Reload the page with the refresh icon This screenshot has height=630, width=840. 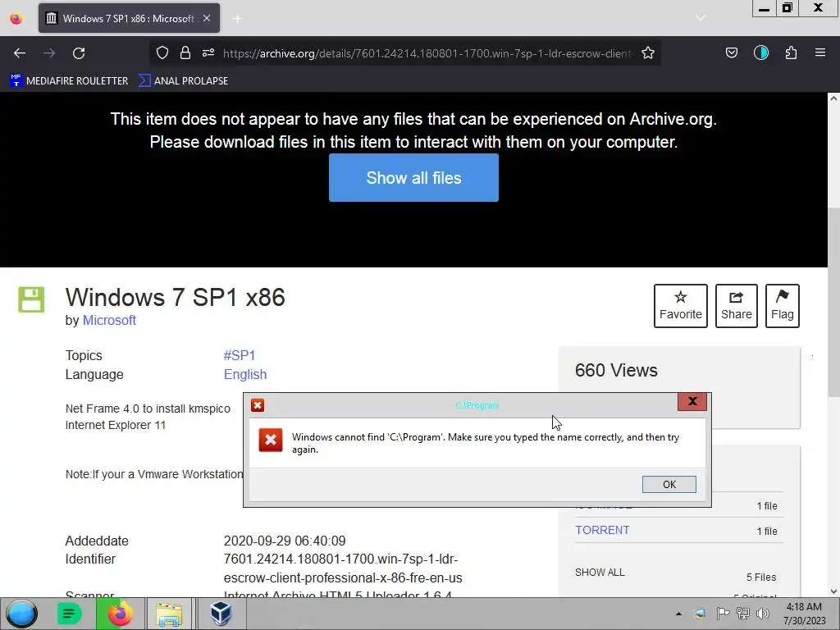(79, 53)
